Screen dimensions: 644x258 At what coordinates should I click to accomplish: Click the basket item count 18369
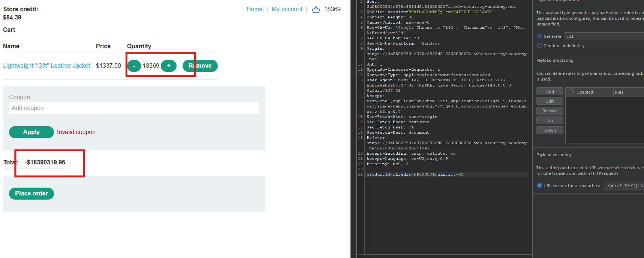[x=332, y=9]
